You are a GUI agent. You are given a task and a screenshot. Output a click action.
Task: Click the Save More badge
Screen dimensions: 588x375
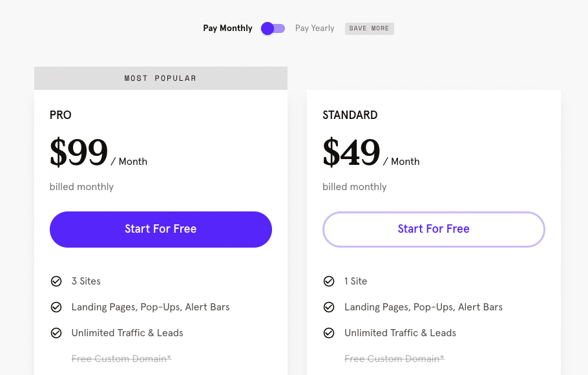(x=370, y=28)
